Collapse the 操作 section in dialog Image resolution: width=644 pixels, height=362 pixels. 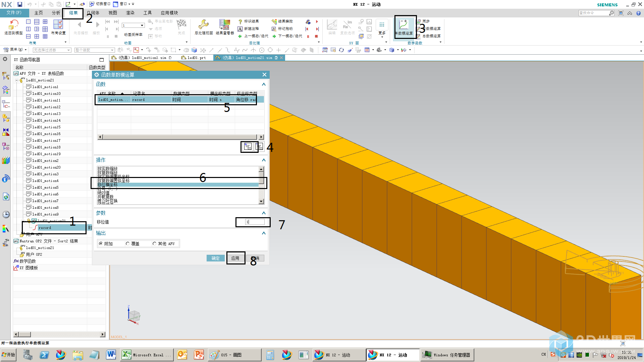click(x=264, y=160)
